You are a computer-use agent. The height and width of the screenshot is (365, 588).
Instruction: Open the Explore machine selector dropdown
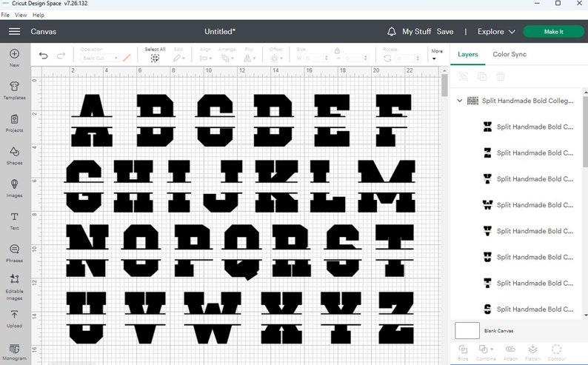click(496, 32)
